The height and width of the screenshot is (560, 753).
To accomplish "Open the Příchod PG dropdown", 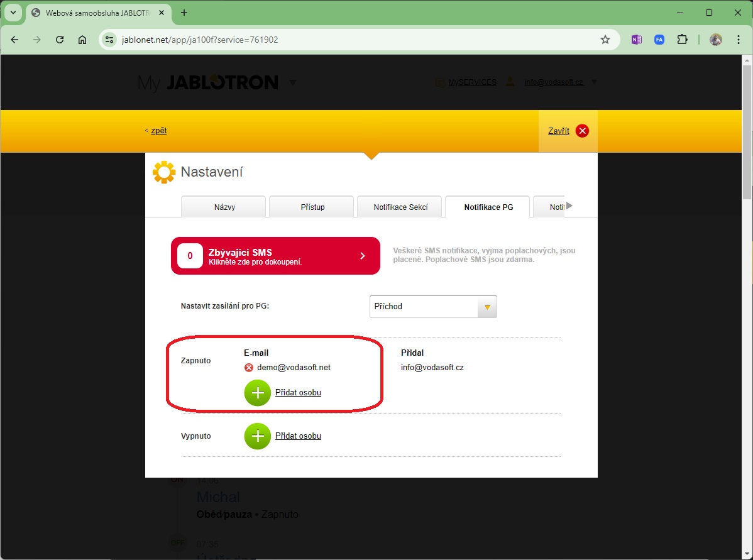I will coord(433,307).
